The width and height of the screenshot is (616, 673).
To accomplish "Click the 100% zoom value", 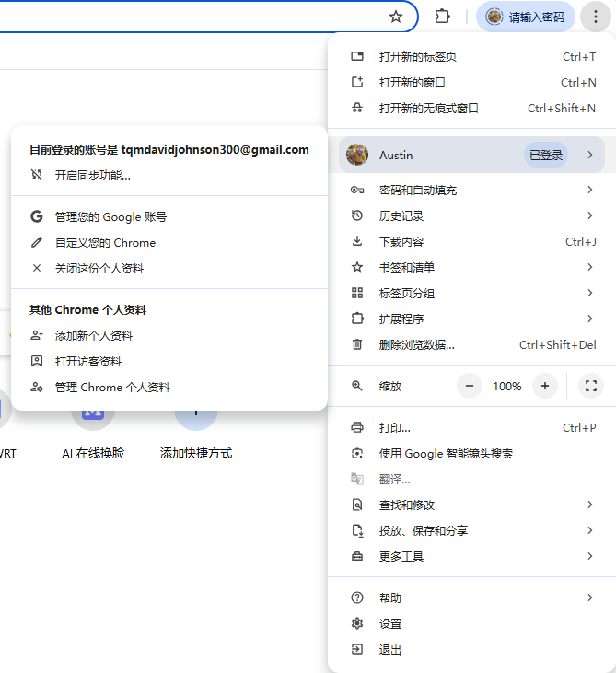I will tap(507, 387).
